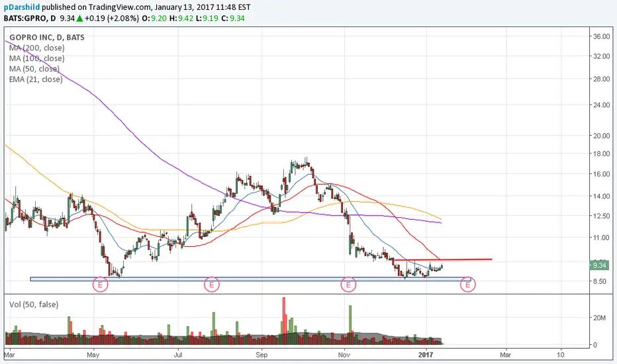Select the blue support rectangle near 8.50
The image size is (617, 364).
(250, 279)
